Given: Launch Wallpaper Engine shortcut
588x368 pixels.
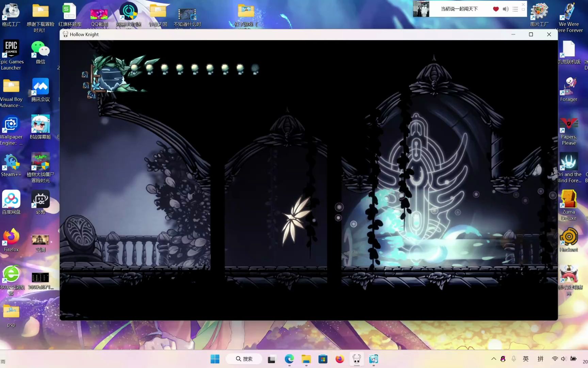Looking at the screenshot, I should 11,131.
